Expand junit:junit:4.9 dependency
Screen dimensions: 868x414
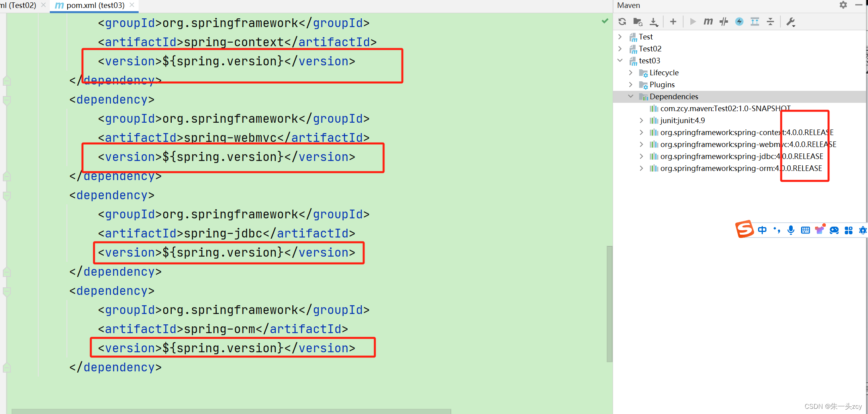pyautogui.click(x=641, y=120)
